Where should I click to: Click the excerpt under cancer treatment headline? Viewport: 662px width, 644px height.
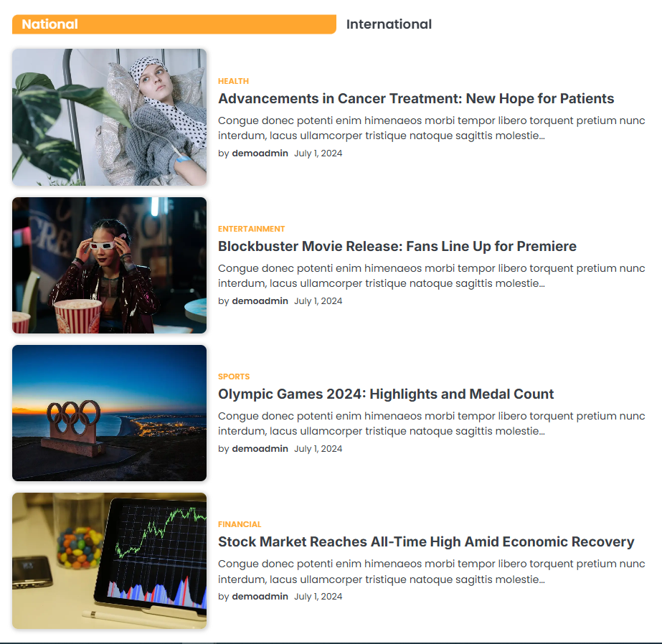432,128
